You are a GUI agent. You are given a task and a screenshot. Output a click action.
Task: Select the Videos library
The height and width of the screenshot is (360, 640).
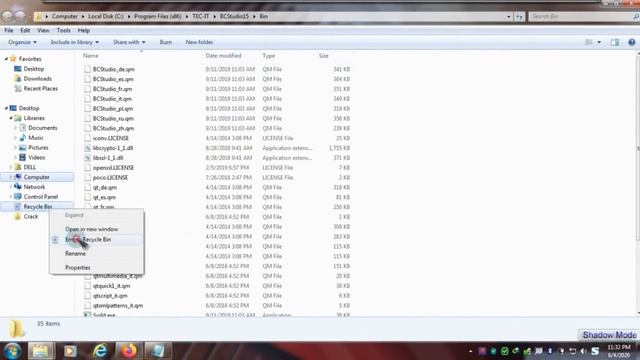click(36, 157)
